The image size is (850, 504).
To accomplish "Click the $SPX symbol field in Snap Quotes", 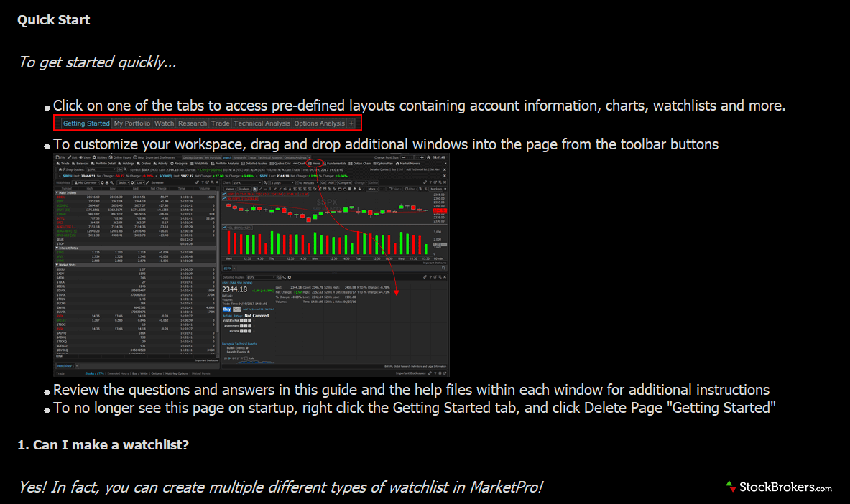I will (101, 169).
